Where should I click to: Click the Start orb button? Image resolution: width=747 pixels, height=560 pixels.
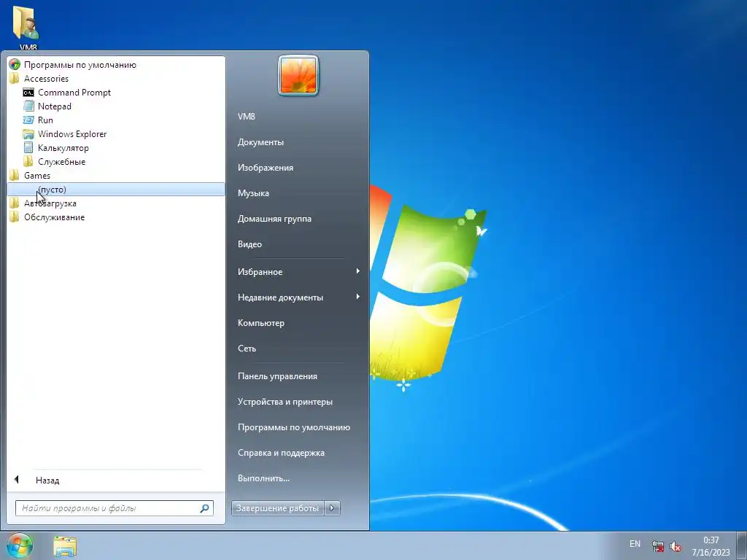[20, 545]
